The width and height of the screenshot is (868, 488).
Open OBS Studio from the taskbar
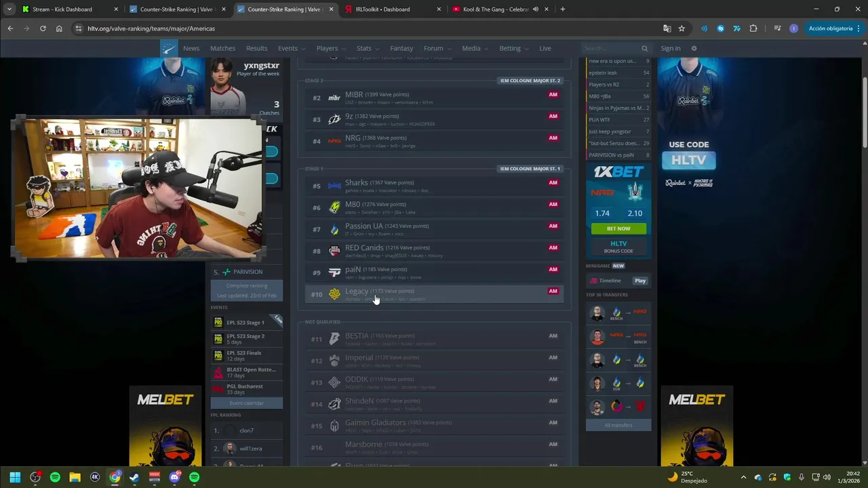[35, 477]
